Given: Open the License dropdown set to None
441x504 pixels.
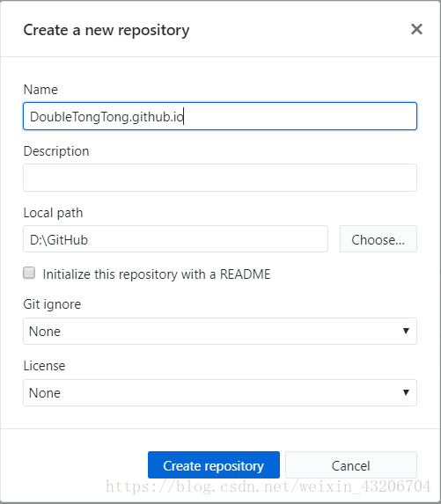Looking at the screenshot, I should [x=220, y=393].
